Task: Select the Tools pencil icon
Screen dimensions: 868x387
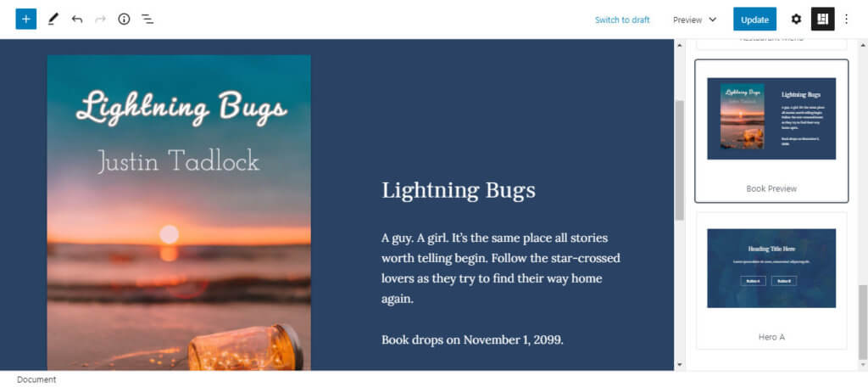Action: pos(53,20)
